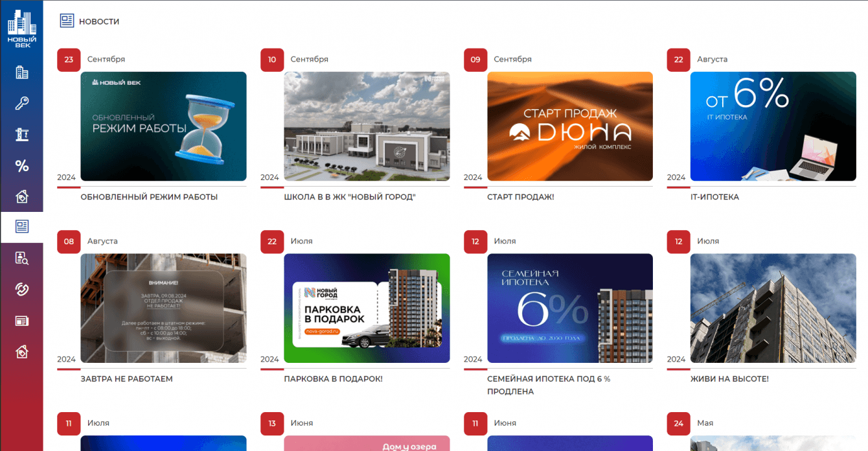Click the red 09 date badge
This screenshot has height=451, width=868.
pos(475,60)
